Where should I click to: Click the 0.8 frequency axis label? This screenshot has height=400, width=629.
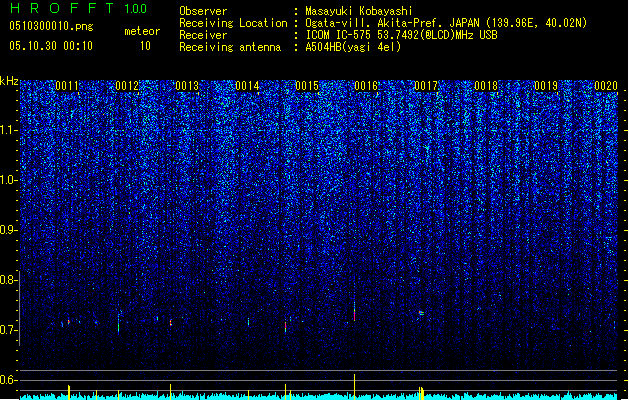pyautogui.click(x=8, y=280)
